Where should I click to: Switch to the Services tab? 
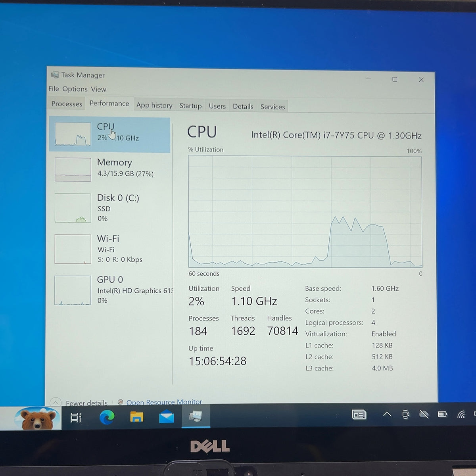[x=273, y=107]
